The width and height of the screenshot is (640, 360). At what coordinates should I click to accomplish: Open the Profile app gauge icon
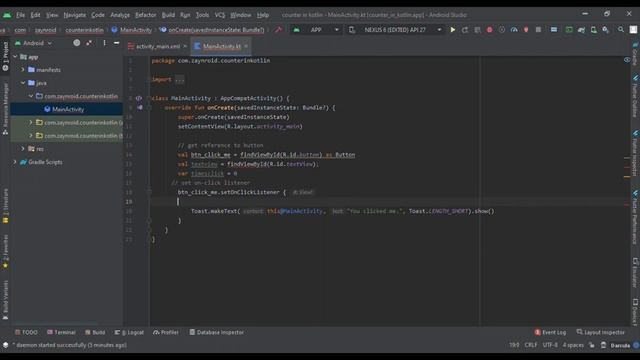514,30
